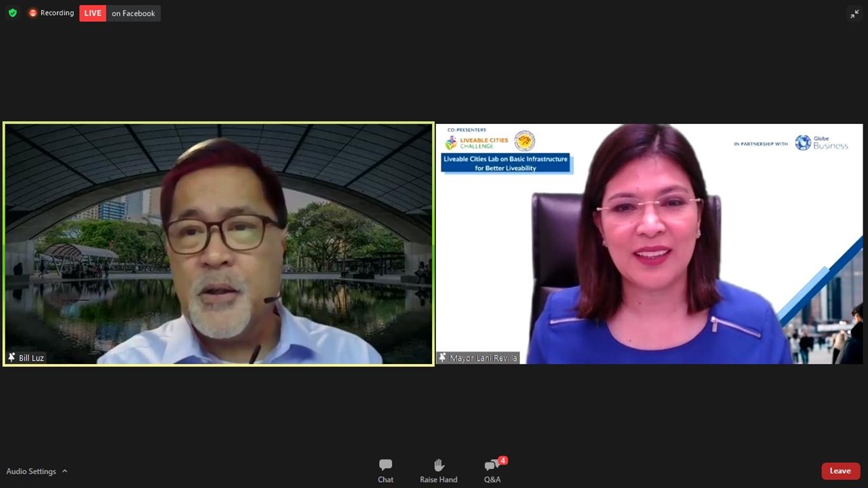
Task: Open the "on Facebook" livestream options
Action: [x=133, y=13]
